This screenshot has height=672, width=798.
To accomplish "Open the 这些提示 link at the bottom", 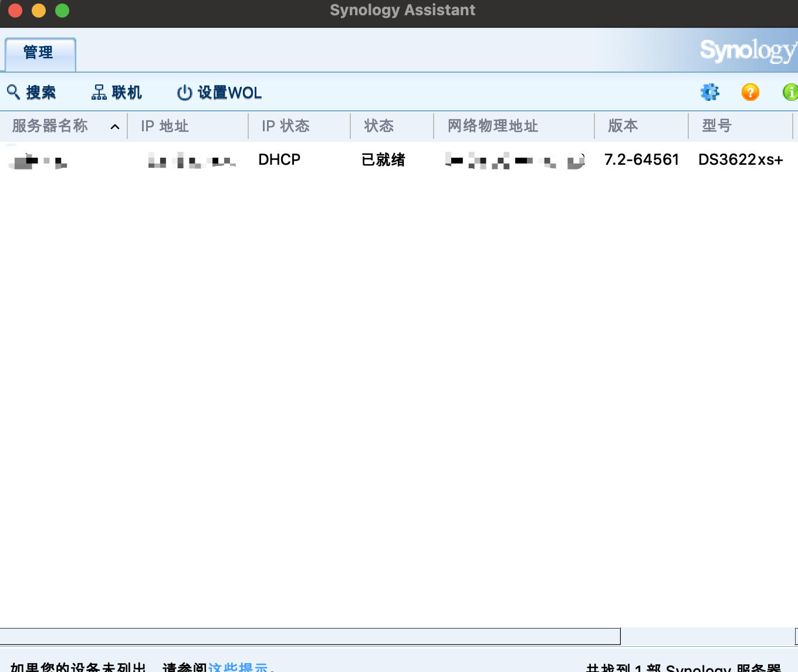I will click(238, 667).
